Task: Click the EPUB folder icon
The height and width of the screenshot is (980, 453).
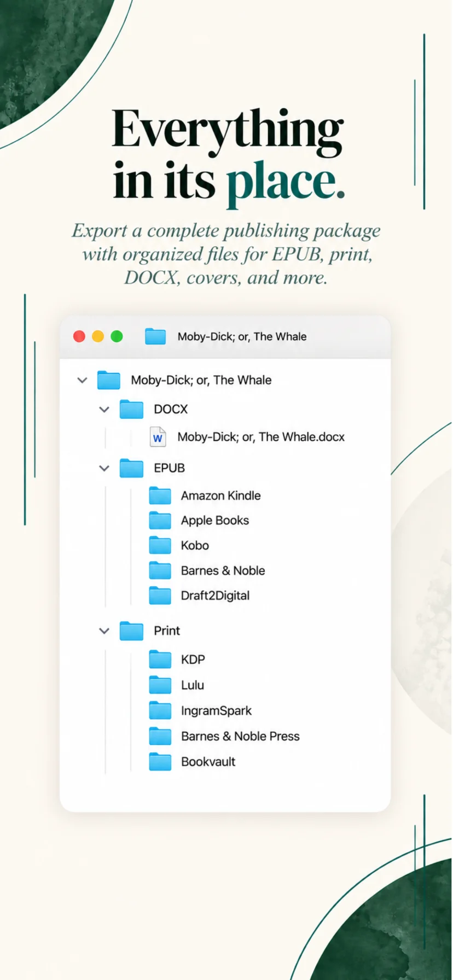Action: (131, 468)
